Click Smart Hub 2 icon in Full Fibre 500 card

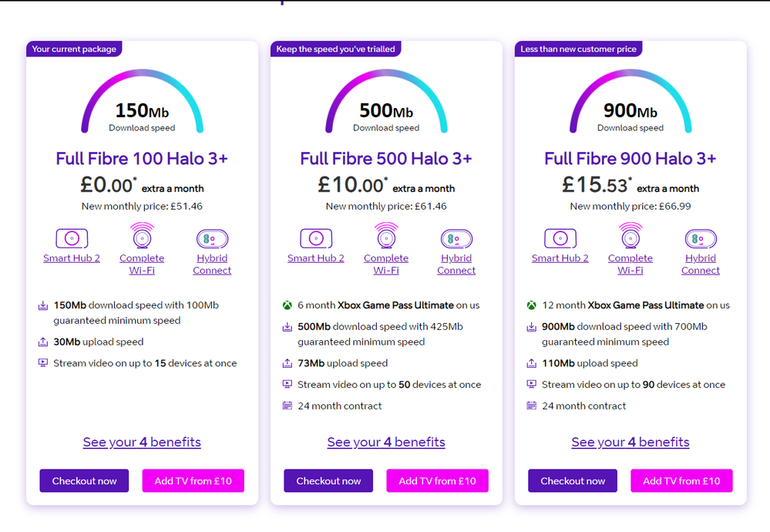pos(316,238)
